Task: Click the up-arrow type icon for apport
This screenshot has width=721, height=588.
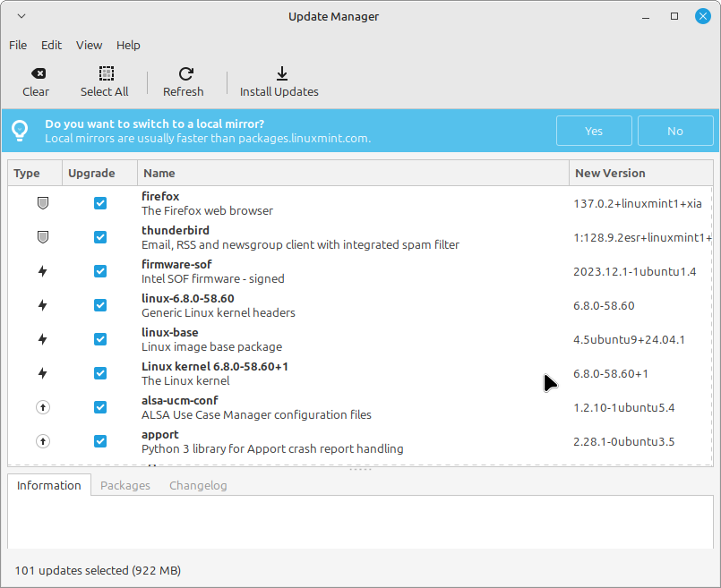Action: coord(43,441)
